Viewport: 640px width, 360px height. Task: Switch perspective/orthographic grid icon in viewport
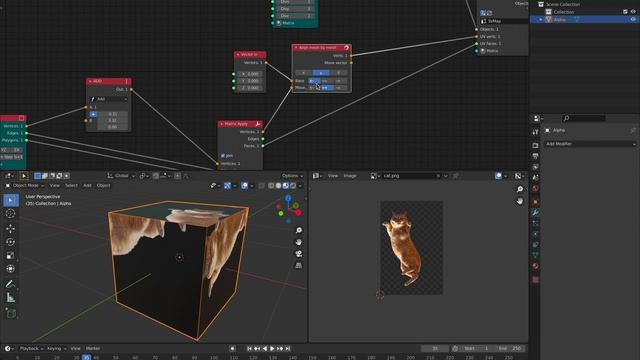299,266
